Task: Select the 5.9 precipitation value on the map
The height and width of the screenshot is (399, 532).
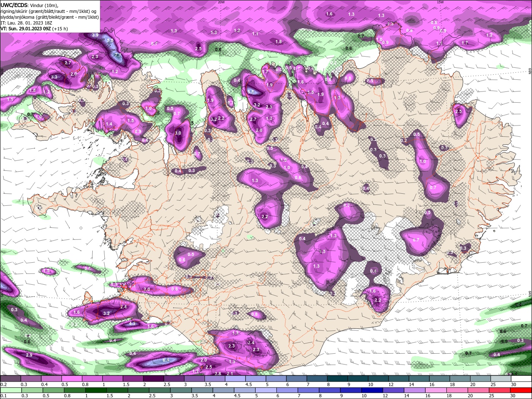Action: tap(110, 41)
